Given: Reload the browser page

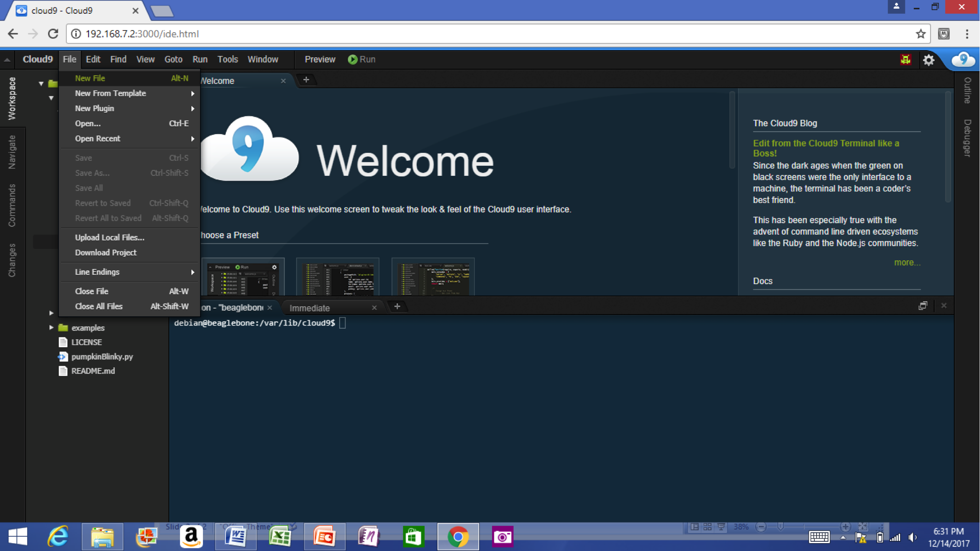Looking at the screenshot, I should point(53,34).
